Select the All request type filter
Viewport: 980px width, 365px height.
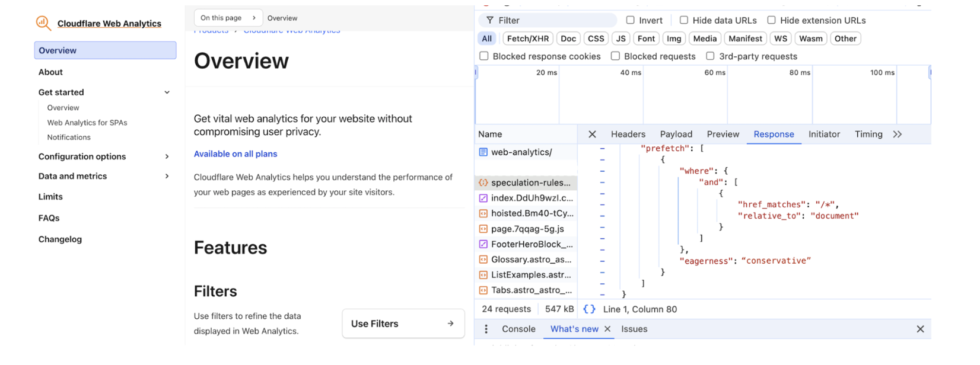(487, 39)
